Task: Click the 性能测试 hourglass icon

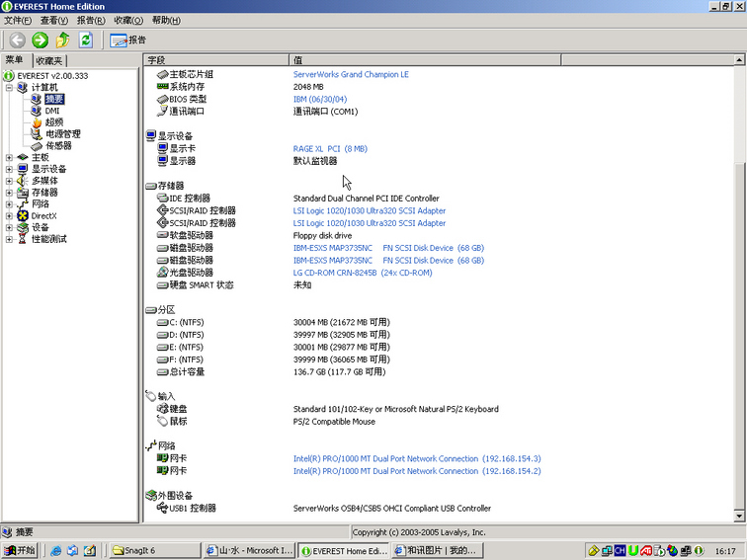Action: tap(23, 239)
